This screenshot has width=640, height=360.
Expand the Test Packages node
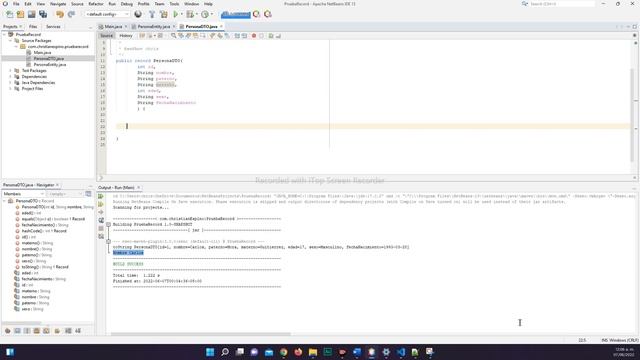10,71
